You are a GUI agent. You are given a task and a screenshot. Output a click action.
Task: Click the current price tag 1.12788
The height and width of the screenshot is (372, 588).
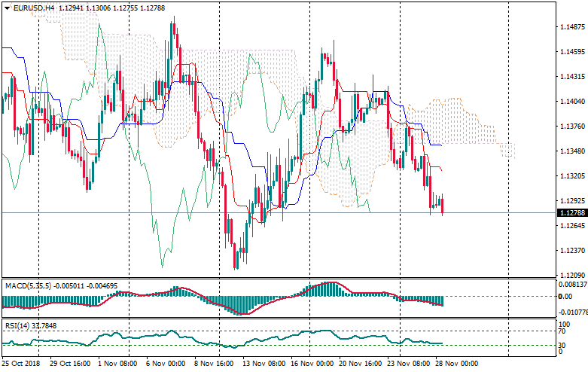tap(572, 213)
